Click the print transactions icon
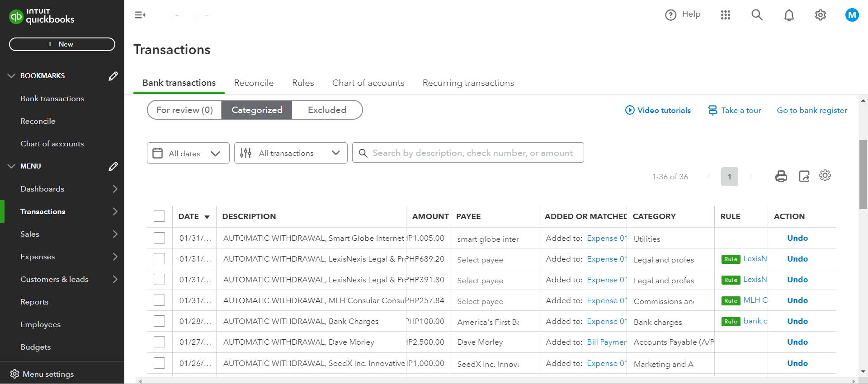The width and height of the screenshot is (868, 384). coord(781,176)
